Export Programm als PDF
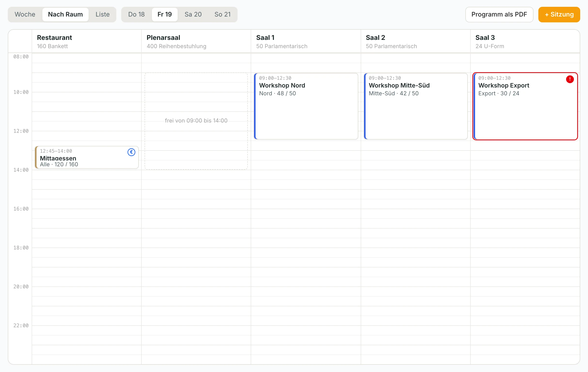This screenshot has height=372, width=588. point(499,14)
